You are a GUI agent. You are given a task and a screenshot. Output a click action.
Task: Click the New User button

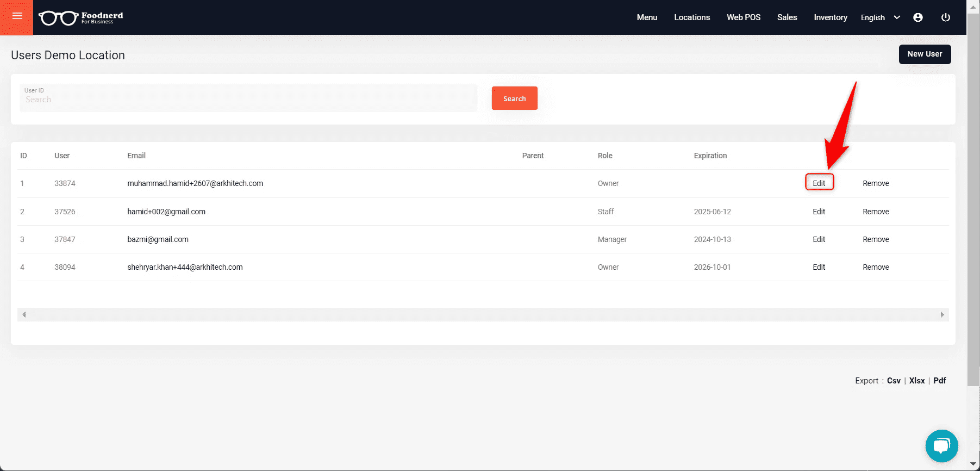coord(924,54)
